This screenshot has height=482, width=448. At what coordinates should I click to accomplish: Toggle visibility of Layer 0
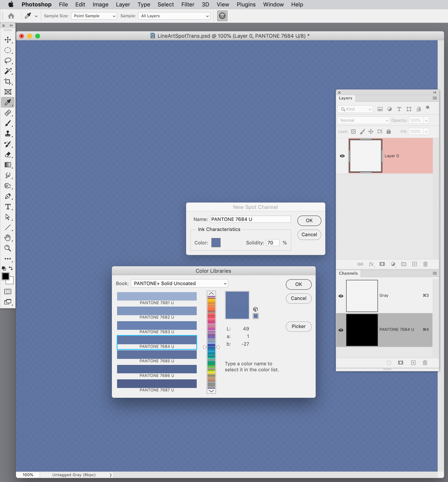pyautogui.click(x=342, y=156)
